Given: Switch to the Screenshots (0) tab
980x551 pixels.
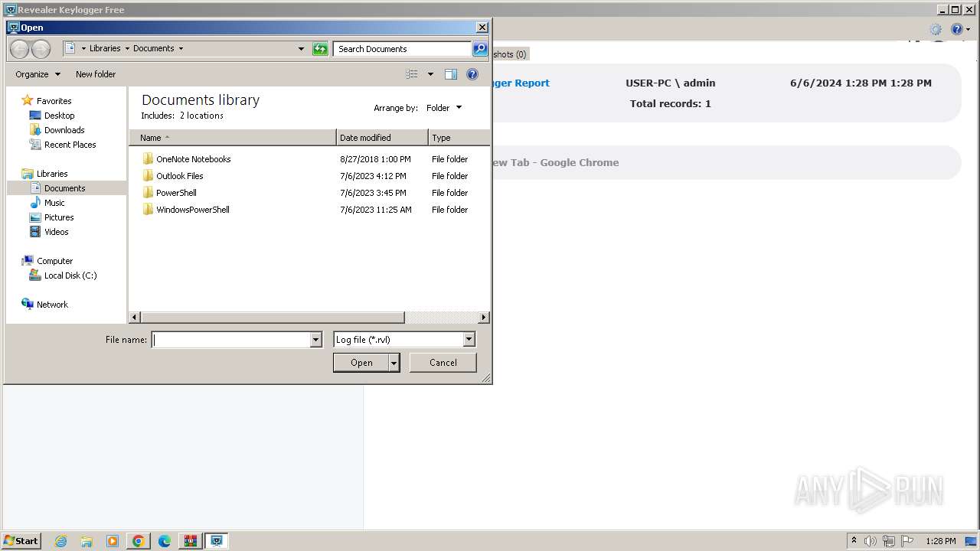Looking at the screenshot, I should pos(511,54).
